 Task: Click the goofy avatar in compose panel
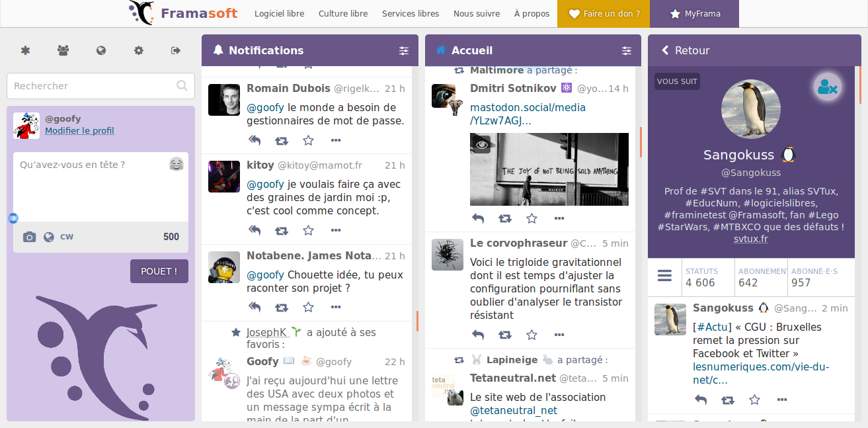point(26,125)
